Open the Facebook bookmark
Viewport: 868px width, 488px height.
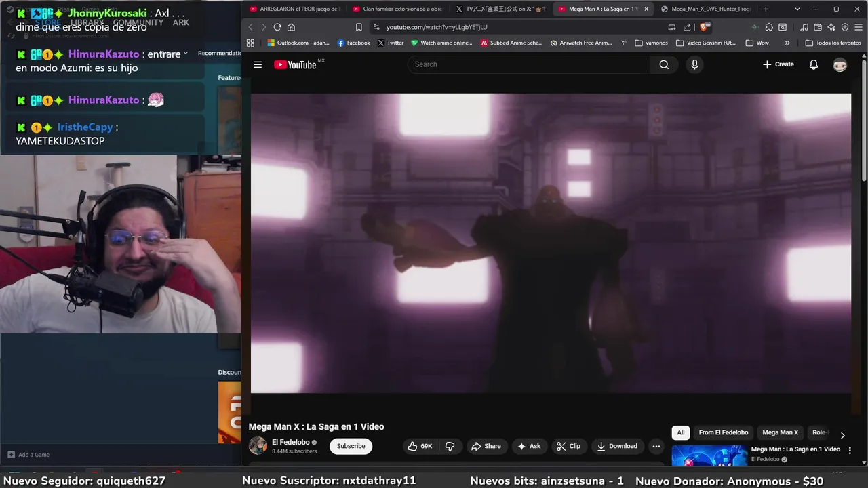(x=353, y=43)
